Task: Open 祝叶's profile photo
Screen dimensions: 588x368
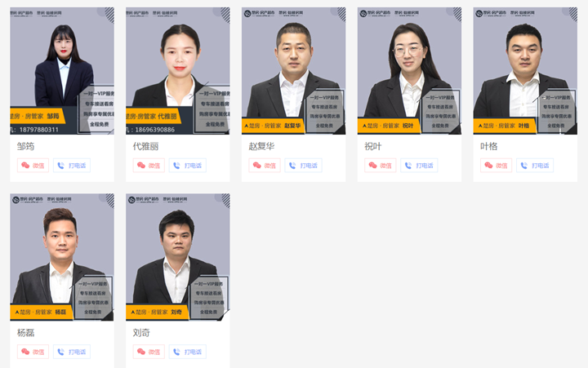Action: click(x=409, y=71)
